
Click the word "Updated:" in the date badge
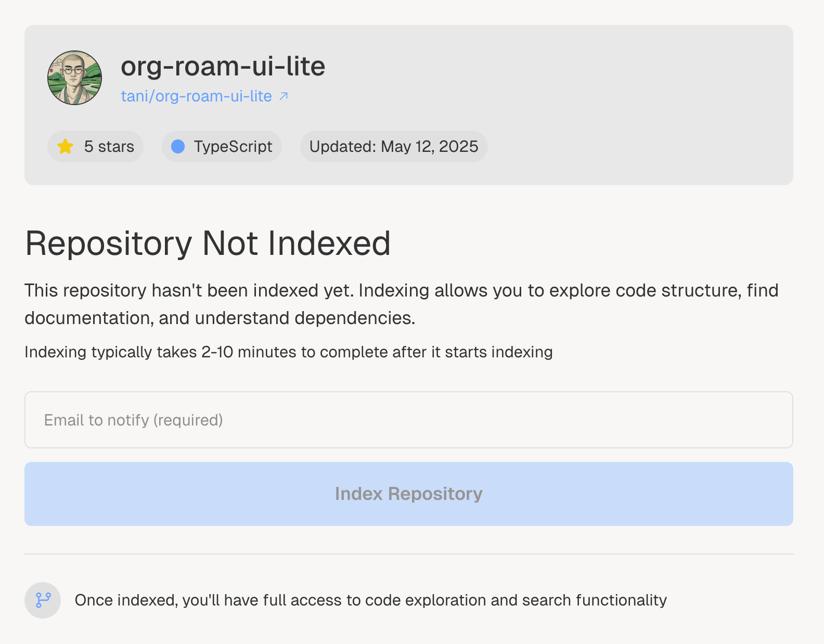(x=342, y=147)
